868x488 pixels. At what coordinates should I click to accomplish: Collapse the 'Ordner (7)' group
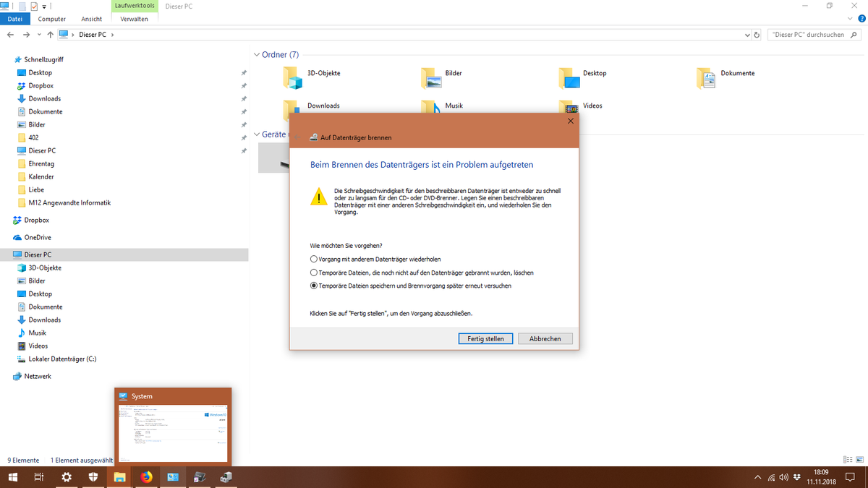pyautogui.click(x=256, y=55)
